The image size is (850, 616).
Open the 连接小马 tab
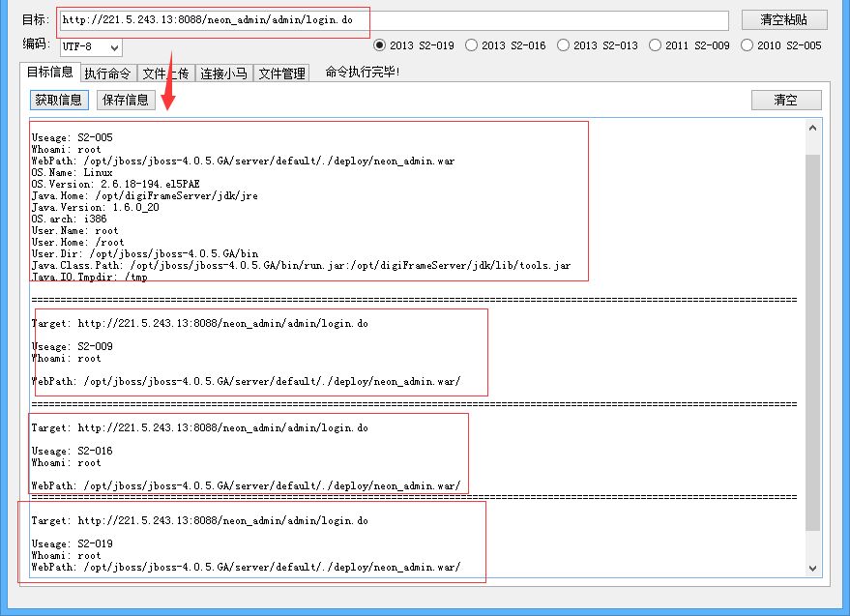pos(223,73)
